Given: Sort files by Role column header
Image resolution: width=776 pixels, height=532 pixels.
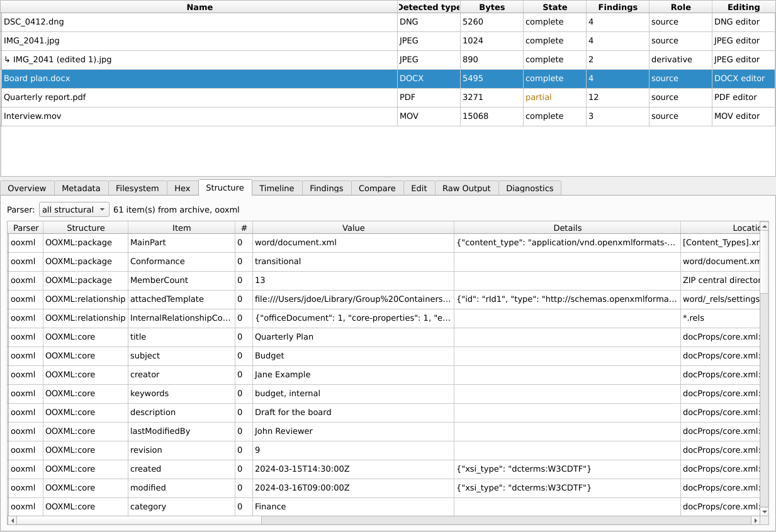Looking at the screenshot, I should (x=680, y=7).
